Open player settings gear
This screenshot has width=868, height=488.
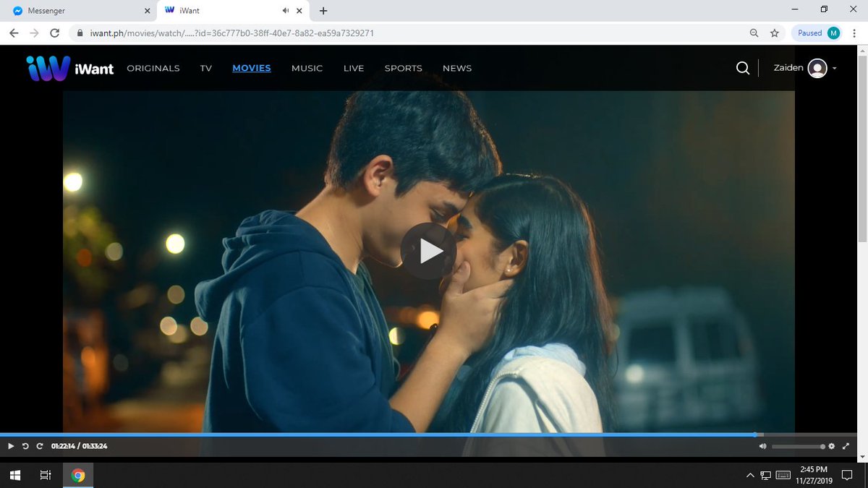point(832,446)
